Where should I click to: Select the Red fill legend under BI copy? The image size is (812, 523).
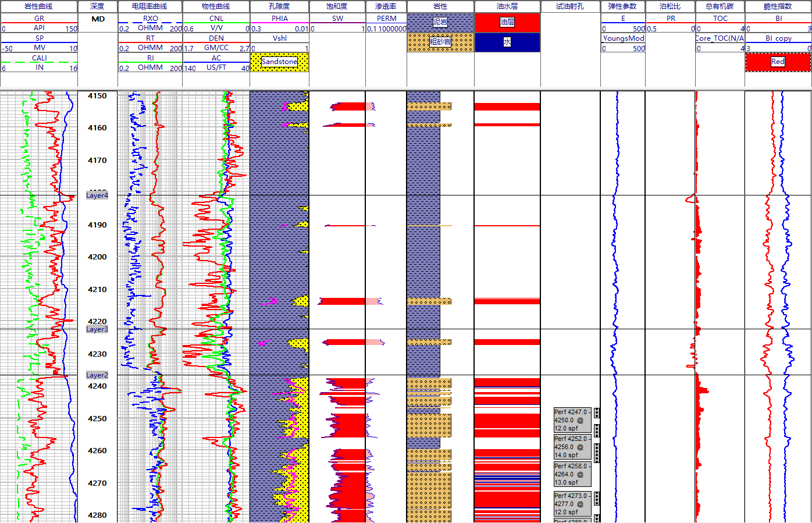[x=778, y=62]
